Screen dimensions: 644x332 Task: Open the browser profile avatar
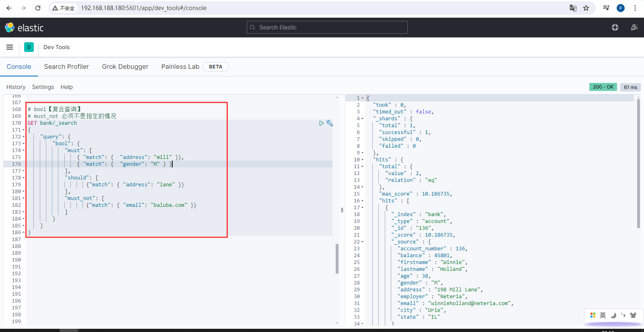tap(621, 8)
